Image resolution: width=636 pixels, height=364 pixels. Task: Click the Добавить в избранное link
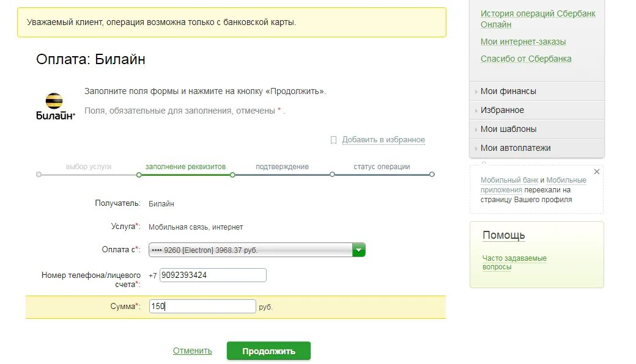(x=383, y=140)
